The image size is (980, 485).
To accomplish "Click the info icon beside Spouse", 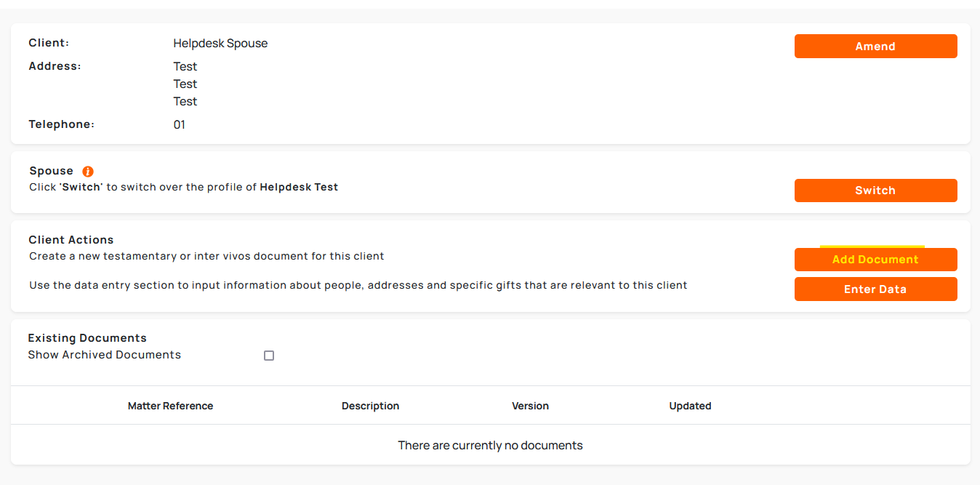I will click(x=88, y=172).
